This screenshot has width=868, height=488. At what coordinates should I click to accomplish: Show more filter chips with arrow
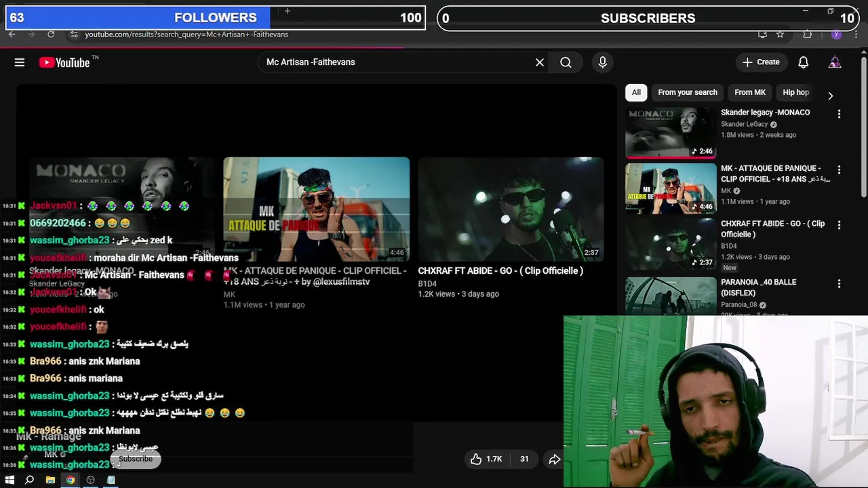tap(830, 96)
